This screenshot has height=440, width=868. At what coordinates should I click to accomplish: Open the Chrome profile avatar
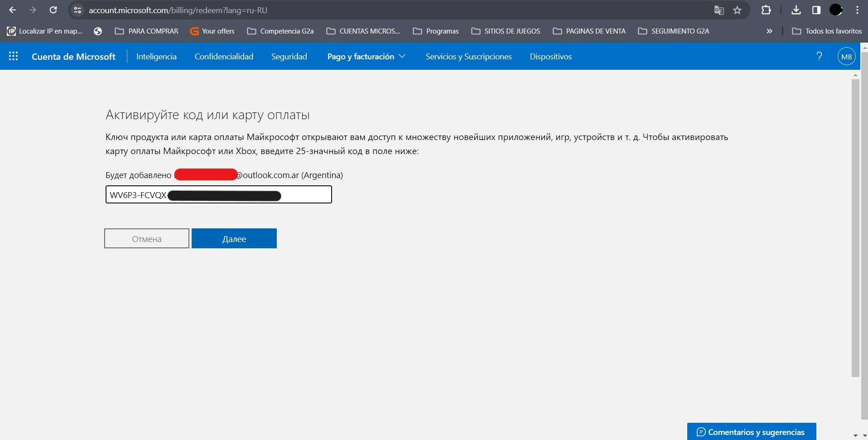click(x=836, y=10)
